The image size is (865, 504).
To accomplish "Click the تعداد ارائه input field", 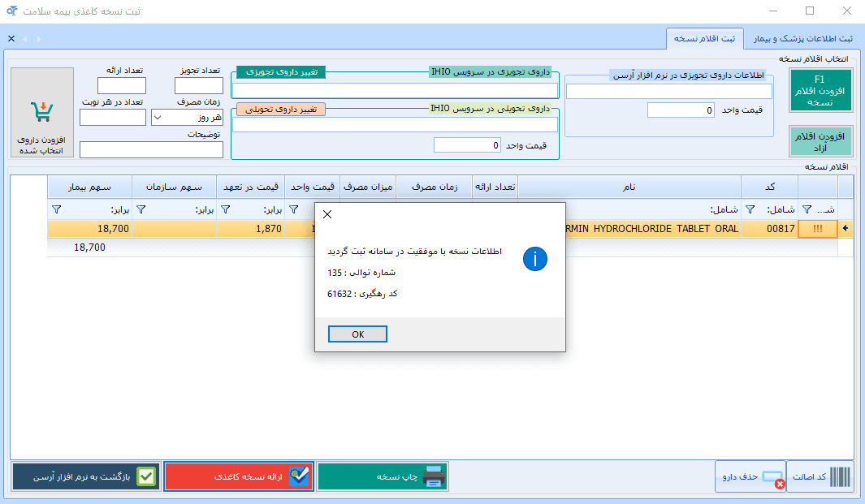I will 121,85.
